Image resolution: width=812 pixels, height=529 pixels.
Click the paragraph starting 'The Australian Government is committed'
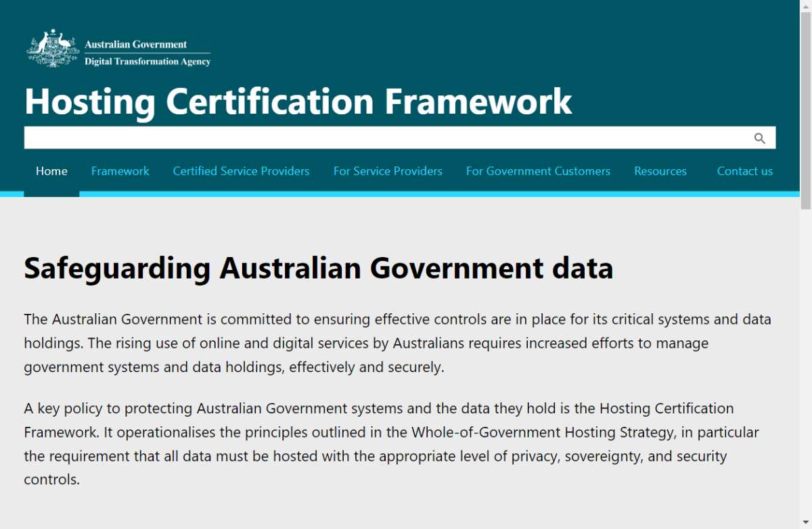tap(398, 343)
